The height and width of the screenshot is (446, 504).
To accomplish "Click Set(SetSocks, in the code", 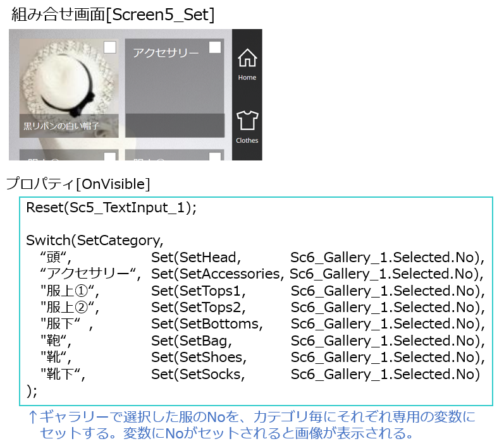I will (198, 374).
